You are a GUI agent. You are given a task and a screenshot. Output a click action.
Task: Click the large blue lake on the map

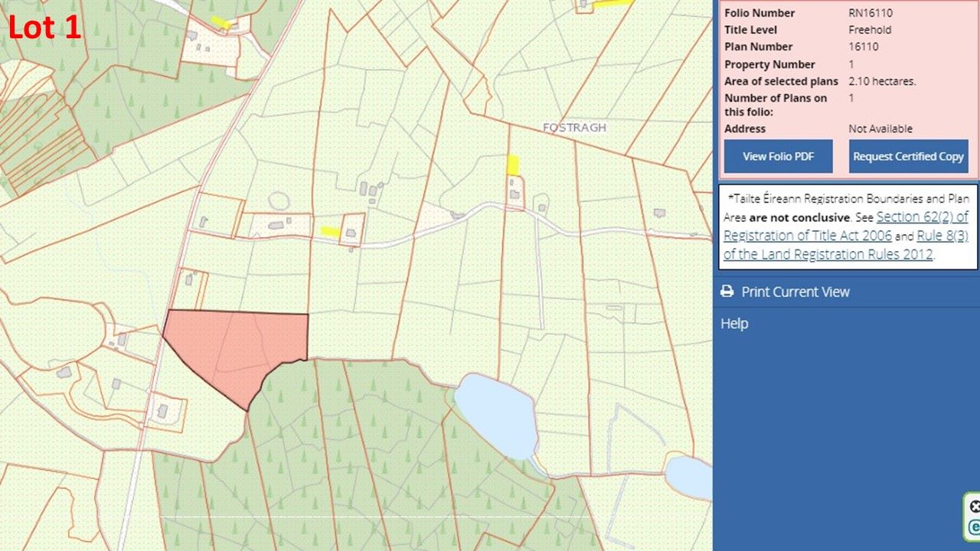point(495,413)
